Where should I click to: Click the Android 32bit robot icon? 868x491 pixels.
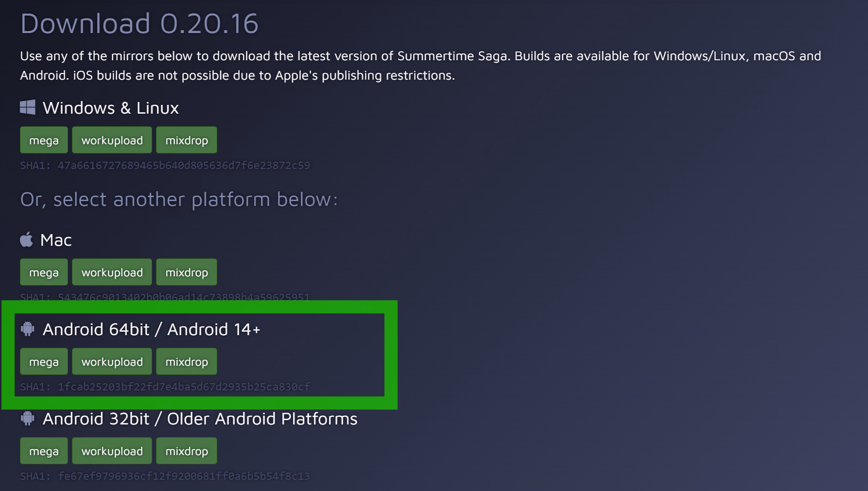click(28, 418)
